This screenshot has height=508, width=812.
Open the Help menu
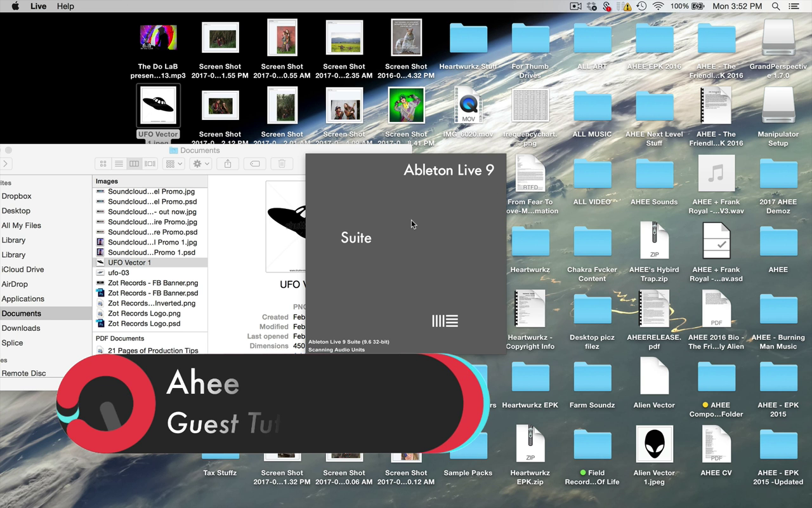click(65, 6)
